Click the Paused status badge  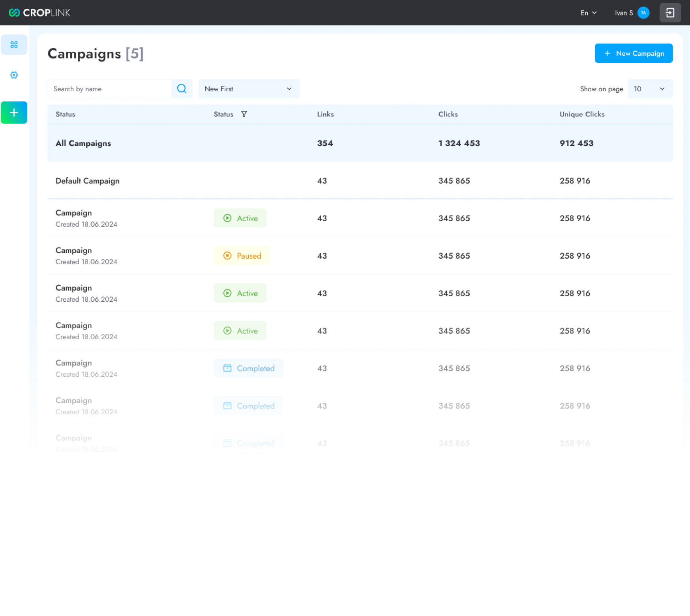click(x=242, y=255)
